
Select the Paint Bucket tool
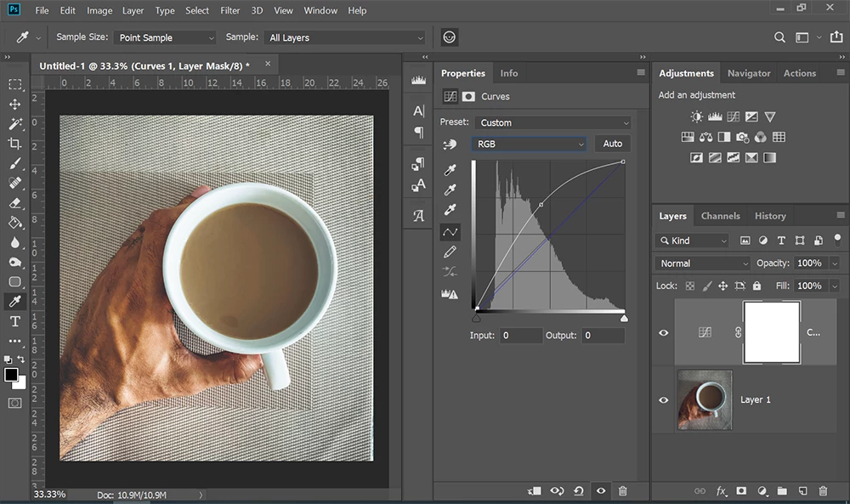15,222
